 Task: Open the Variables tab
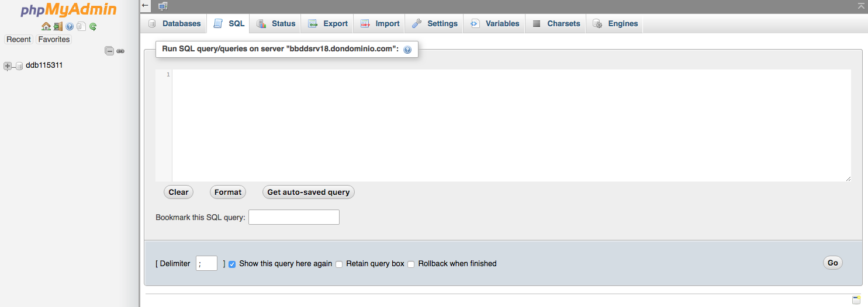click(495, 23)
